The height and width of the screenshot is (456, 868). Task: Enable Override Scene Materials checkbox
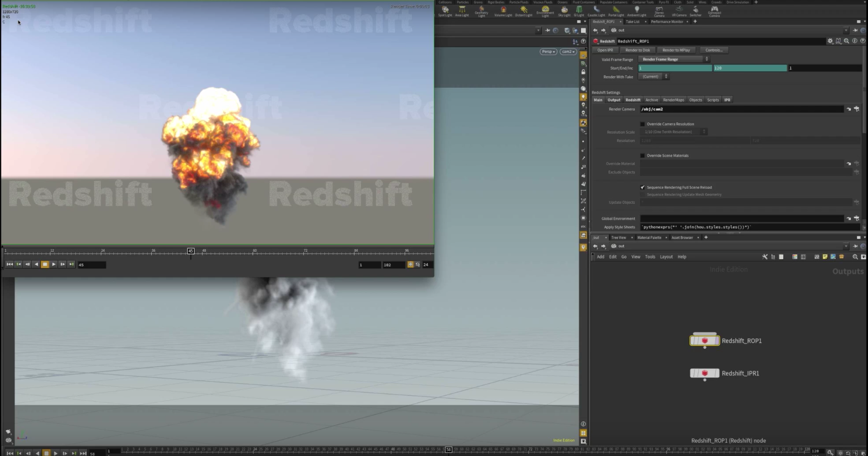tap(642, 156)
